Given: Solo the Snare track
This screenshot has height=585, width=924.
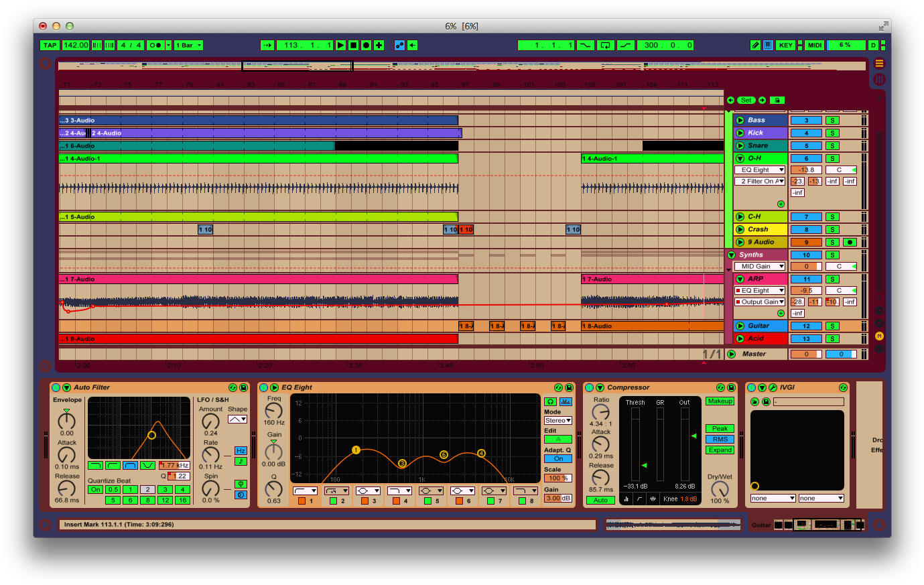Looking at the screenshot, I should coord(832,146).
